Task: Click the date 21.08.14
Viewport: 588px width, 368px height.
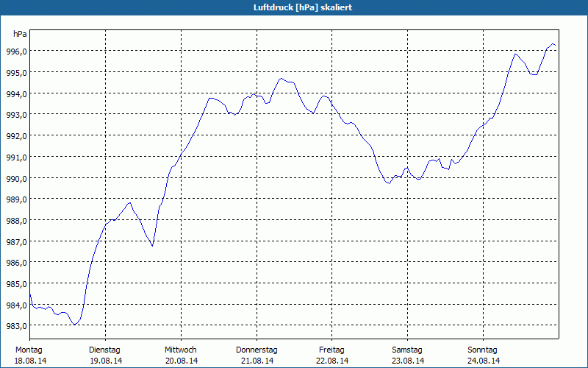Action: tap(257, 361)
